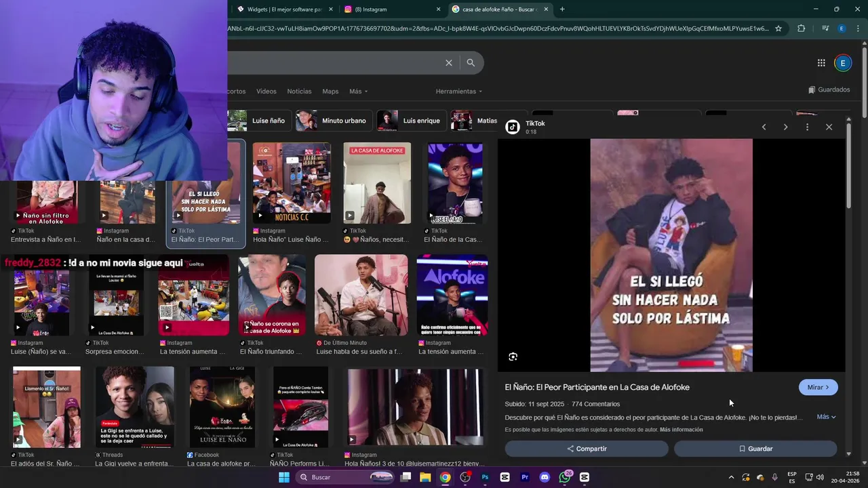Select the Minuto urbano filter chip
The image size is (868, 488).
point(334,121)
